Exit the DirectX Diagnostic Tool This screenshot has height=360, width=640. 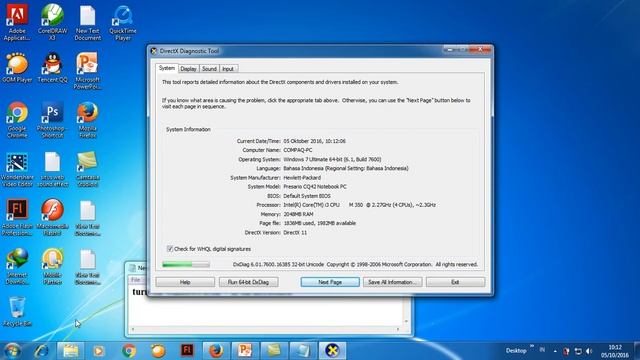click(455, 282)
